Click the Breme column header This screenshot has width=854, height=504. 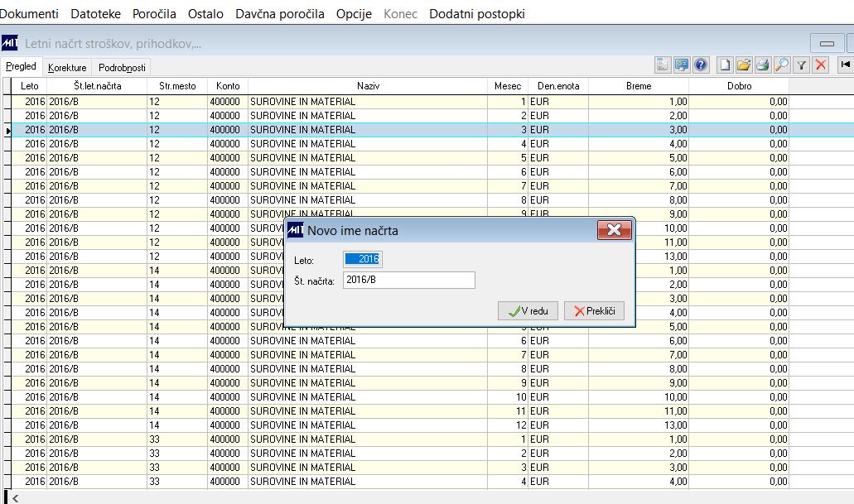639,86
